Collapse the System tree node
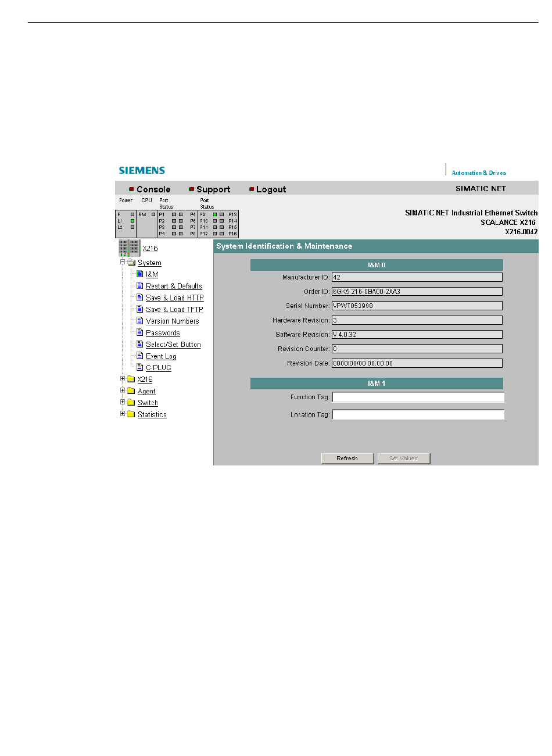The width and height of the screenshot is (552, 756). pos(123,262)
